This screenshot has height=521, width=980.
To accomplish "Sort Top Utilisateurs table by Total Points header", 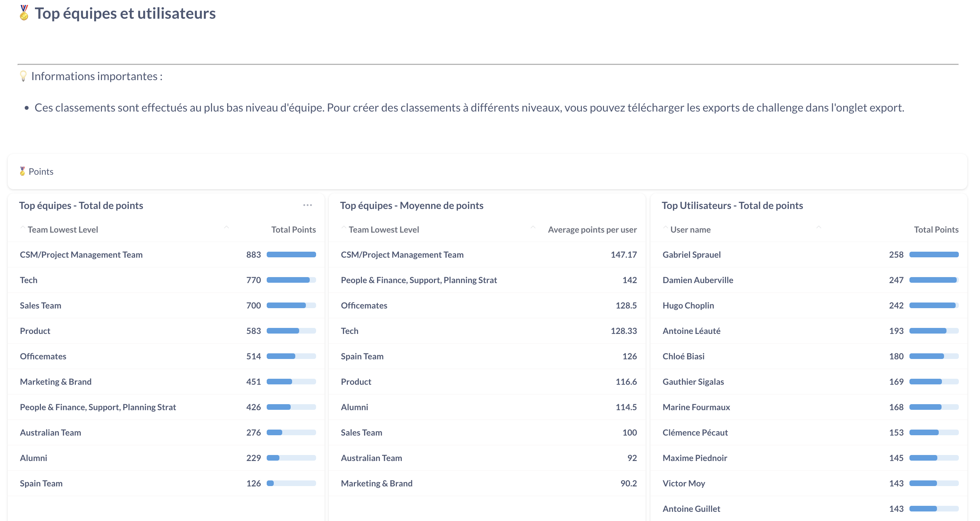I will click(x=936, y=229).
